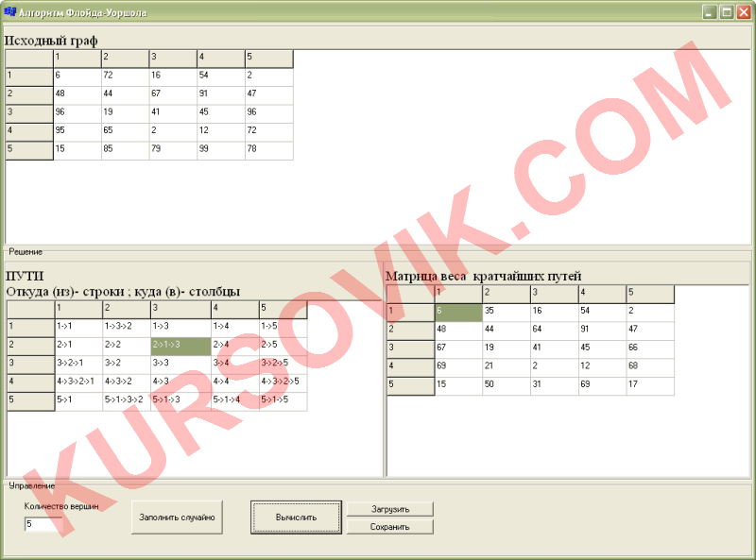Viewport: 756px width, 560px height.
Task: Select cell 66 in shortest paths matrix
Action: pyautogui.click(x=650, y=349)
